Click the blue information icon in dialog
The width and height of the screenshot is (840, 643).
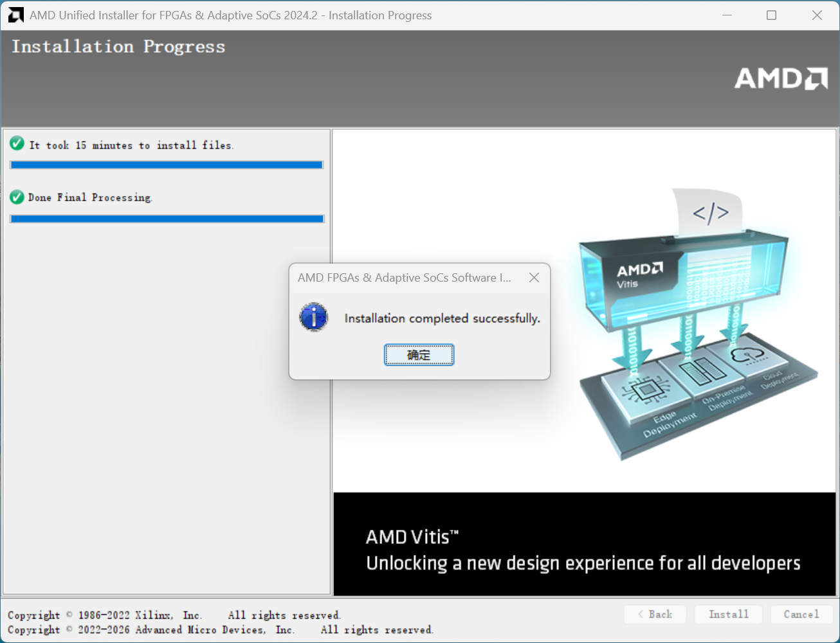(314, 318)
